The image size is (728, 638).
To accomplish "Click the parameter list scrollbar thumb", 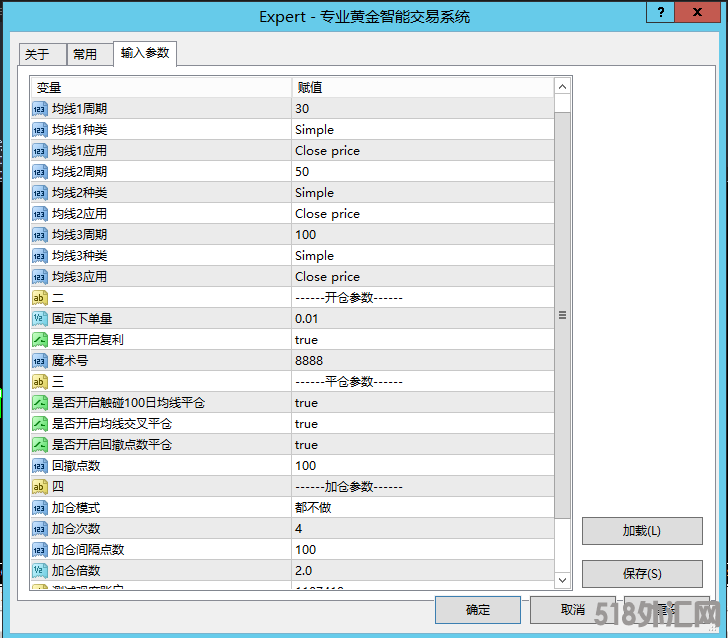I will coord(562,315).
